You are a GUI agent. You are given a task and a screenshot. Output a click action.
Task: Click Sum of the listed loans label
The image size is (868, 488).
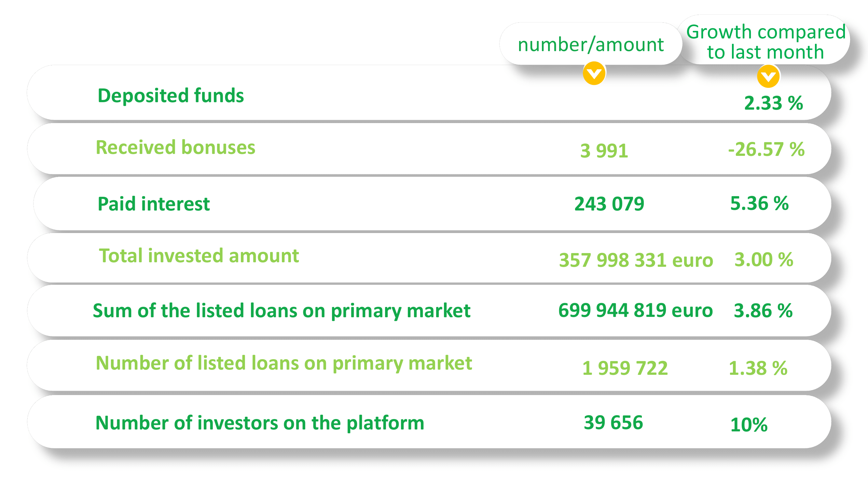[281, 310]
